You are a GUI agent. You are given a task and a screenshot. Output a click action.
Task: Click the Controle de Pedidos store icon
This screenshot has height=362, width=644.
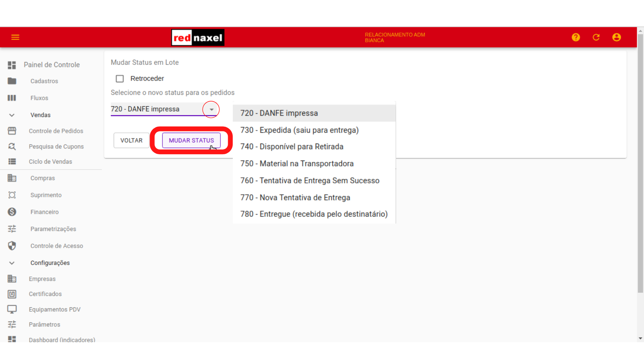point(12,131)
